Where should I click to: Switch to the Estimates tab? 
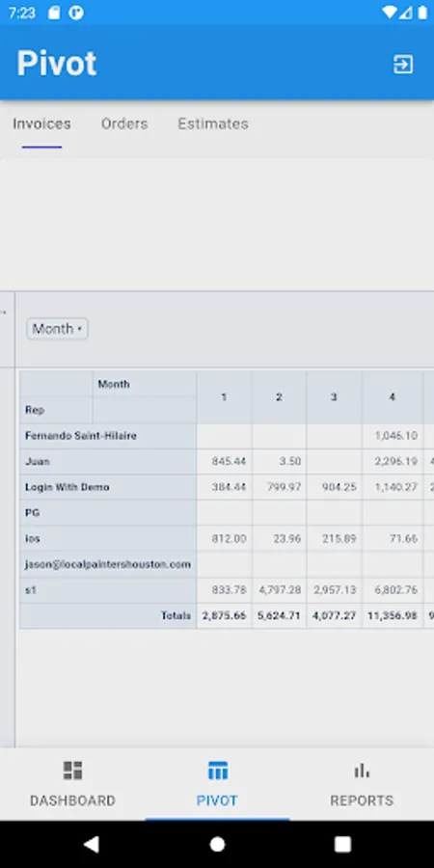pyautogui.click(x=213, y=124)
